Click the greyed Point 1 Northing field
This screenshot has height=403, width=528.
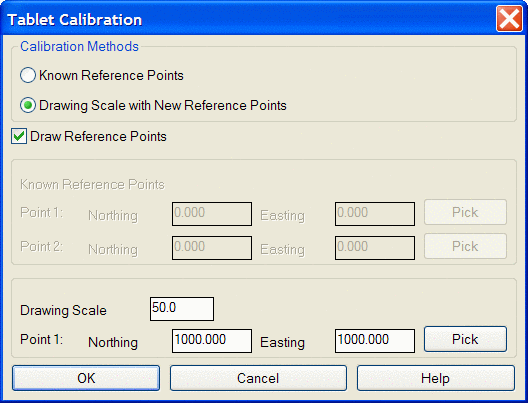(x=212, y=214)
